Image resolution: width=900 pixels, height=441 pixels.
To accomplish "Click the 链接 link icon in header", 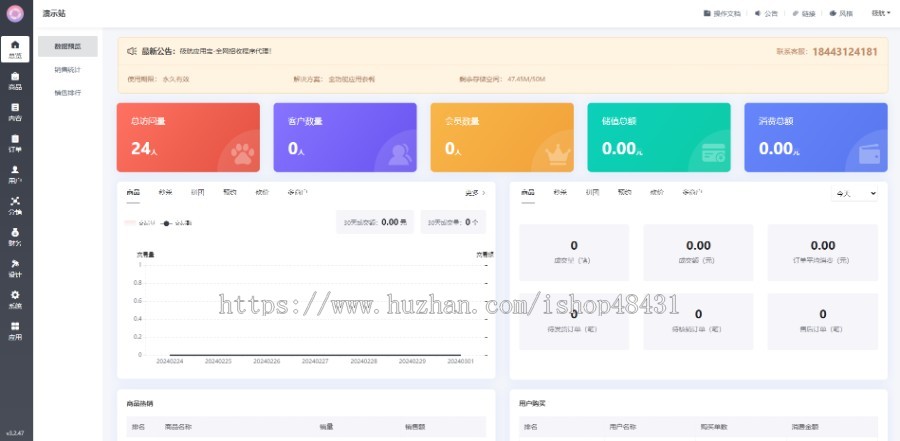I will click(796, 13).
